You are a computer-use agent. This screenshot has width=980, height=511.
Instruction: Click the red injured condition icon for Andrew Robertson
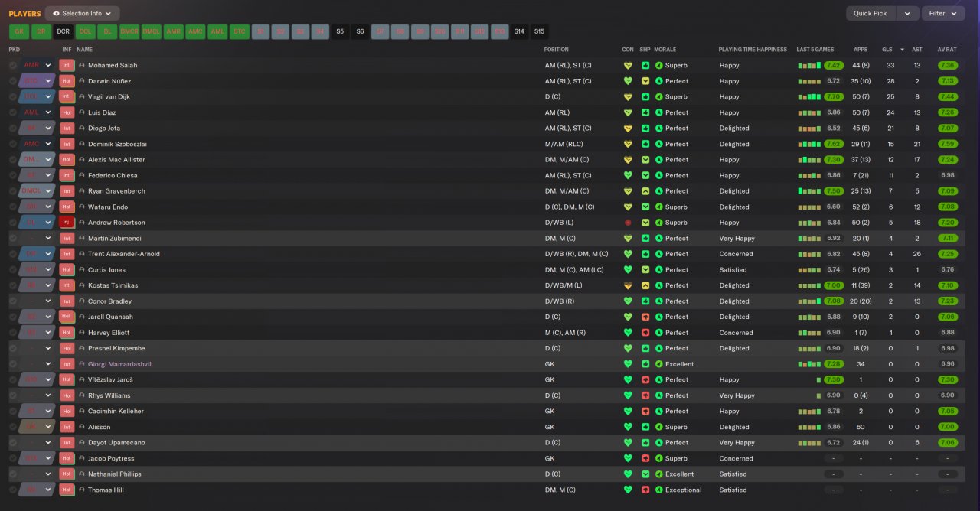(x=628, y=223)
